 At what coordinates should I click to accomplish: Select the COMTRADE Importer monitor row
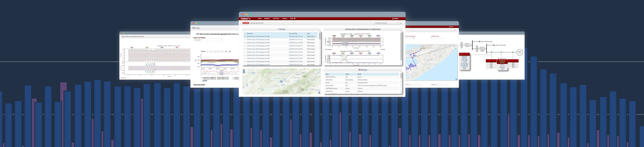coord(362,88)
